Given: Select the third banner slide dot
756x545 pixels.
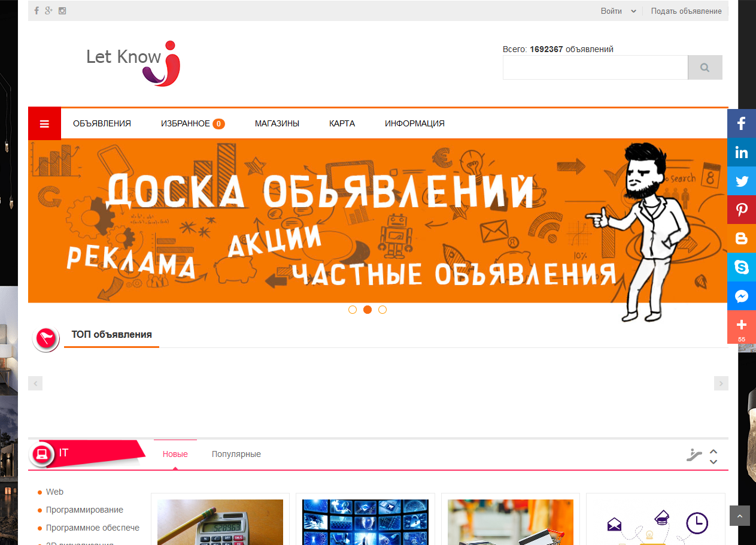Looking at the screenshot, I should click(x=382, y=310).
